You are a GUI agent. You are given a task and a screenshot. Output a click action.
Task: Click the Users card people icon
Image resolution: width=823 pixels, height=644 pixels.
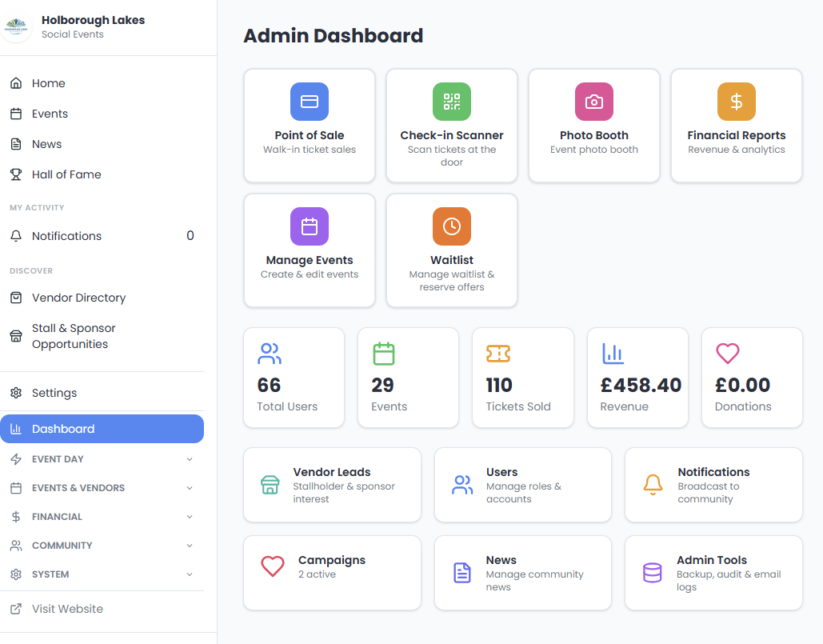(462, 485)
